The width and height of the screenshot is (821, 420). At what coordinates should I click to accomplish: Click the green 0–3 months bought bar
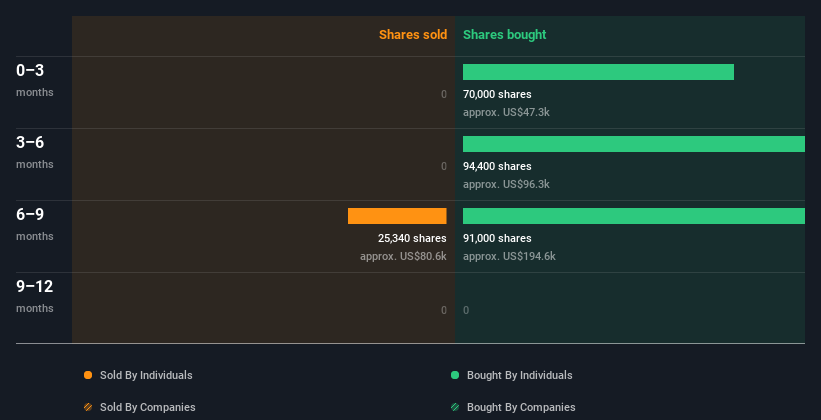click(598, 72)
